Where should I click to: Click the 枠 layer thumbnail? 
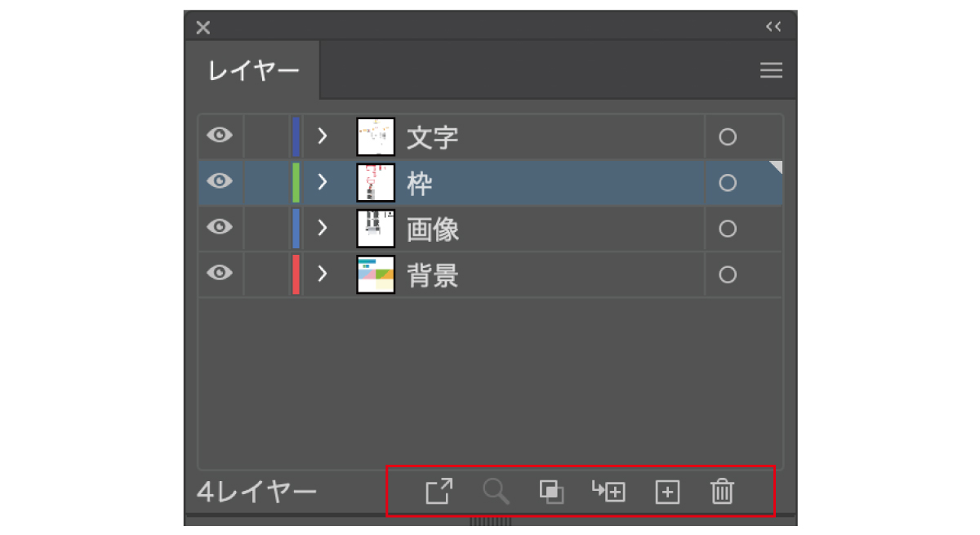376,183
